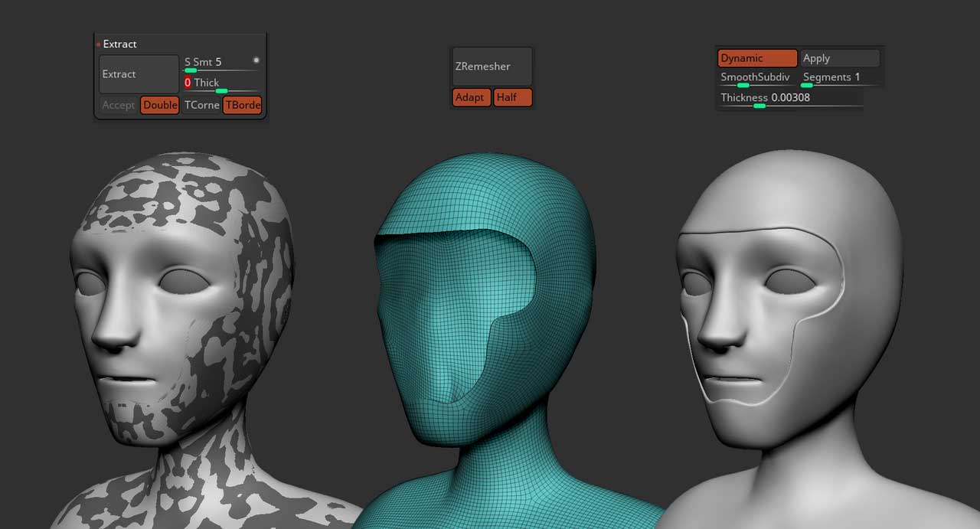This screenshot has width=980, height=529.
Task: Click the Apply button
Action: [x=840, y=58]
